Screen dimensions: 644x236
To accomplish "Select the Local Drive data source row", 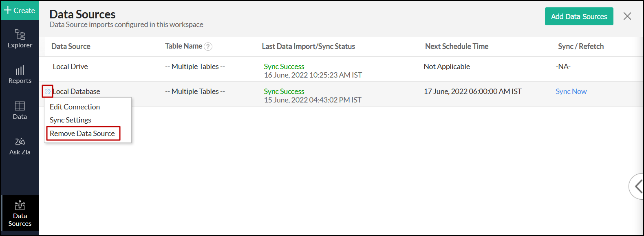I will coord(341,69).
